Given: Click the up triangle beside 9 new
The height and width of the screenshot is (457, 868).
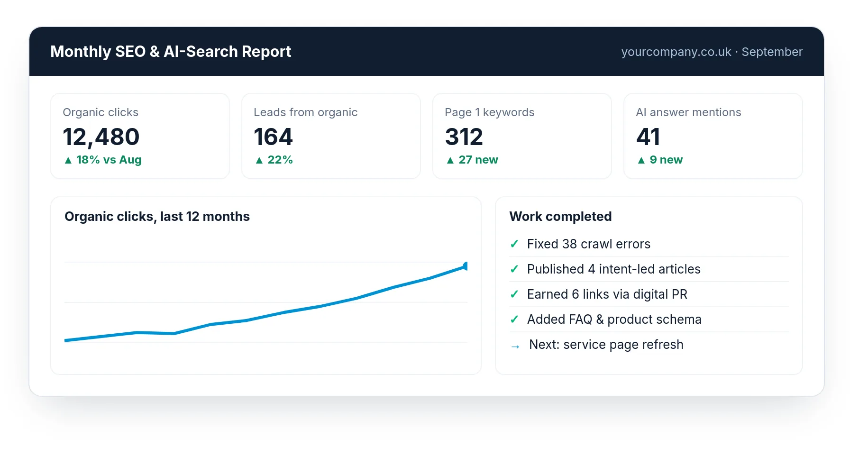Looking at the screenshot, I should pyautogui.click(x=641, y=160).
